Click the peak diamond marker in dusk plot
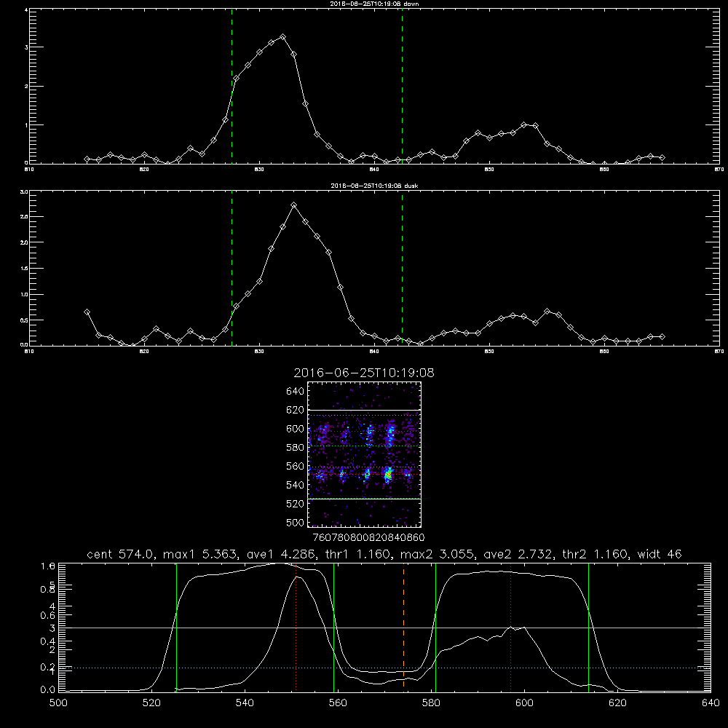Screen dimensions: 728x728 click(x=293, y=205)
